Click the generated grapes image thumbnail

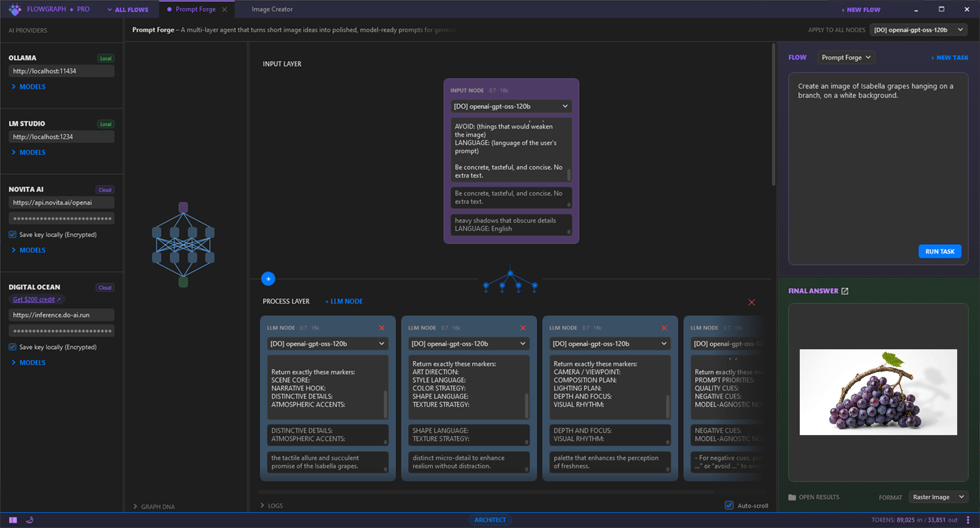click(878, 392)
